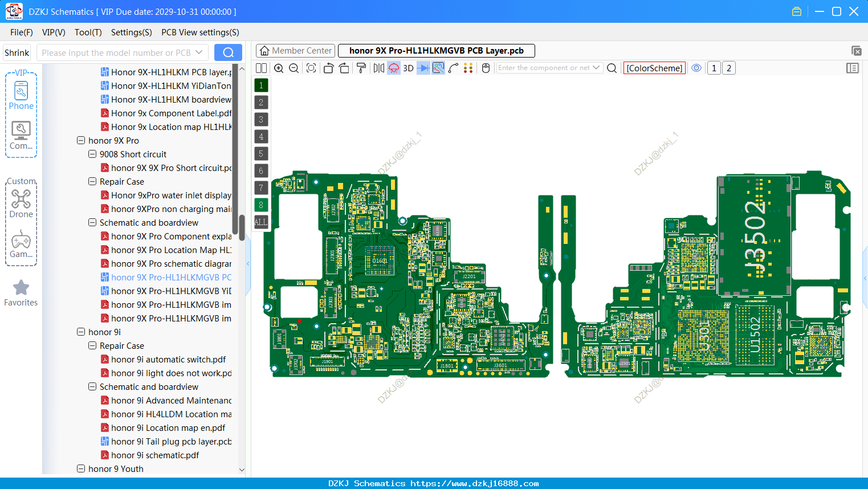This screenshot has width=868, height=489.
Task: Collapse honor 9X Pro Repair Case folder
Action: [92, 181]
